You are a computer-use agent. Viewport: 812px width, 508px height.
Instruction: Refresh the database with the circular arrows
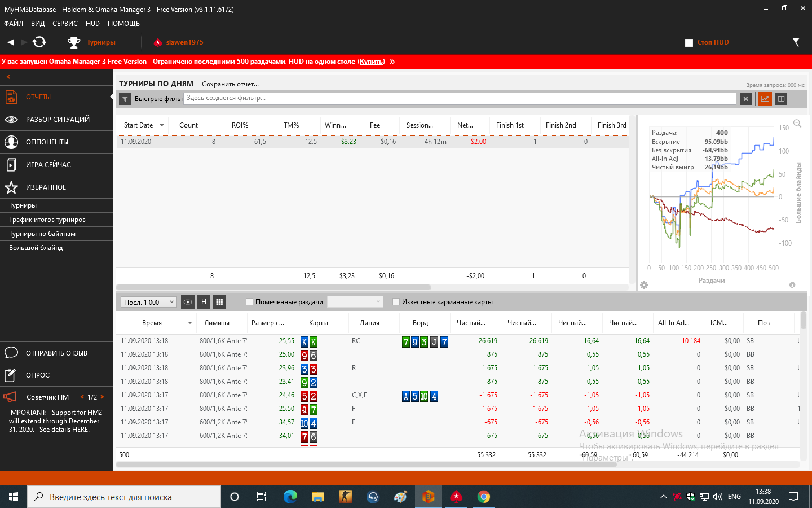(39, 42)
